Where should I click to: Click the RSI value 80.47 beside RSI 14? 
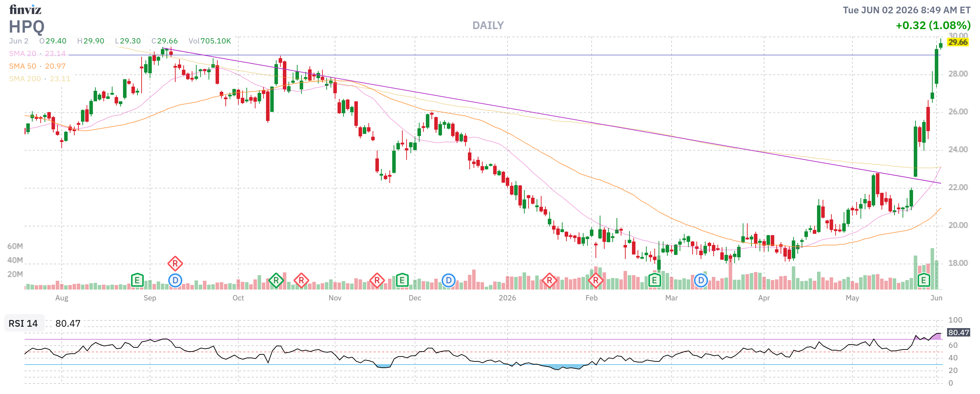[68, 323]
